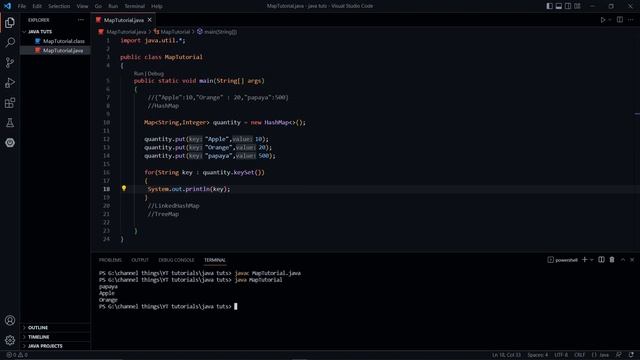The width and height of the screenshot is (640, 360).
Task: Open the Testing flask icon
Action: click(10, 122)
